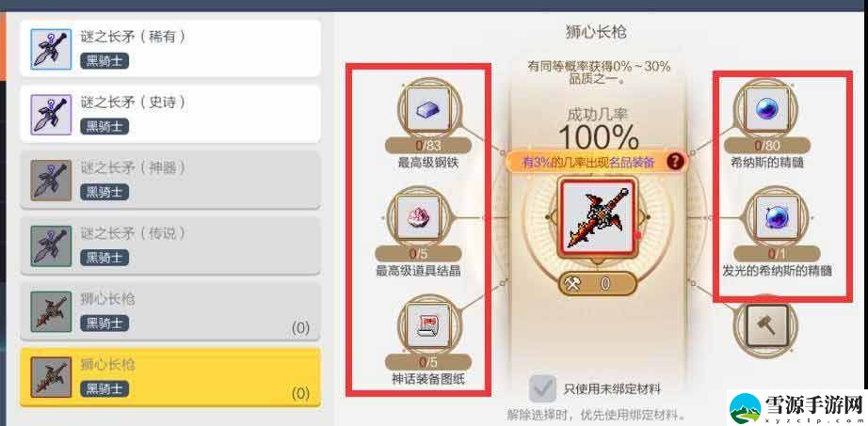The width and height of the screenshot is (868, 426).
Task: Select the 发光的希纳斯的精髓 glowing orb icon
Action: pos(777,217)
